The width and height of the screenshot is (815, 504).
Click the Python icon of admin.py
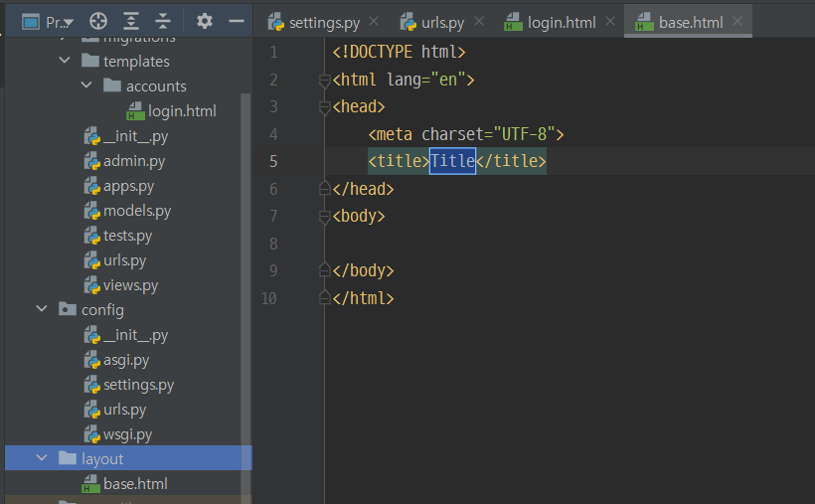pos(92,161)
